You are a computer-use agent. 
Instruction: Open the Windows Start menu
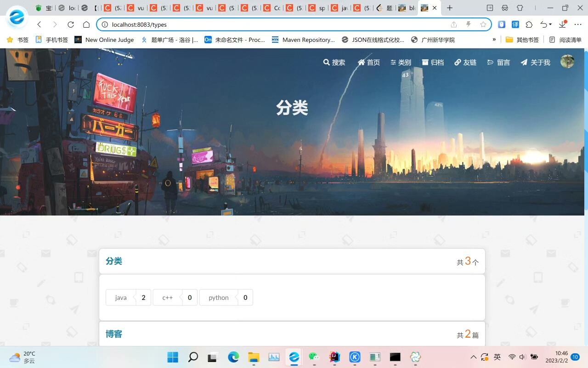pos(173,357)
